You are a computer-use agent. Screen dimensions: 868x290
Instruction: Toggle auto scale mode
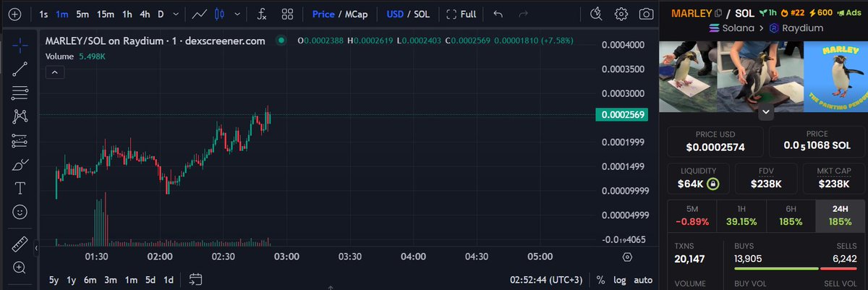pos(643,280)
